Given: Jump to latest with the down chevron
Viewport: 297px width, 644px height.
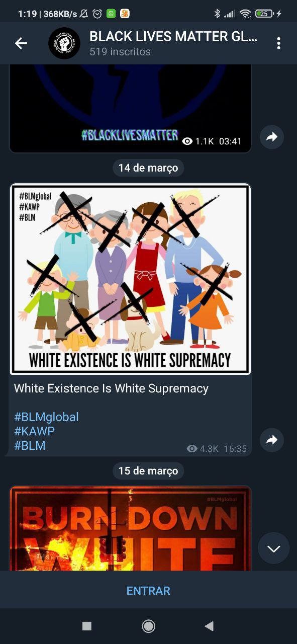Looking at the screenshot, I should tap(274, 548).
